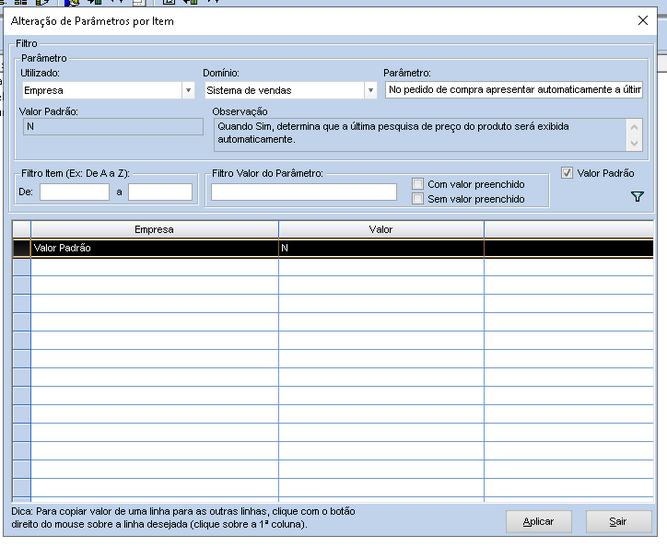This screenshot has height=547, width=667.
Task: Click the N value cell in the grid
Action: [x=380, y=248]
